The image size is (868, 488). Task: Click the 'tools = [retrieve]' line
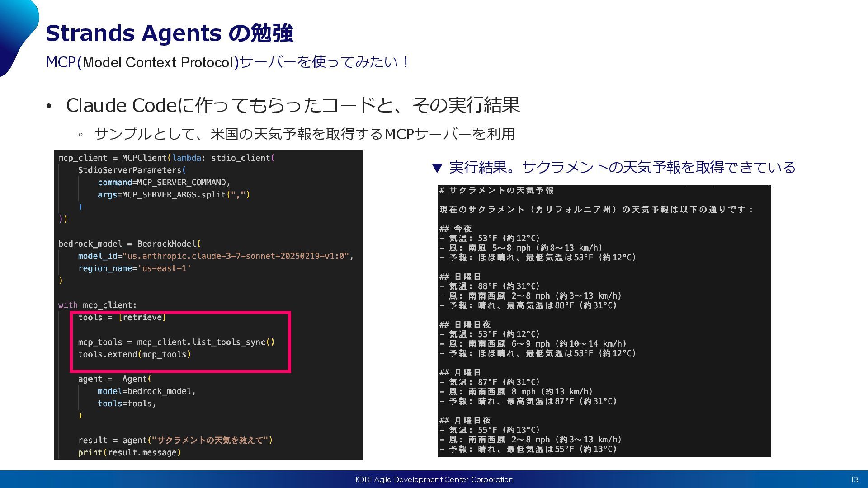point(122,317)
